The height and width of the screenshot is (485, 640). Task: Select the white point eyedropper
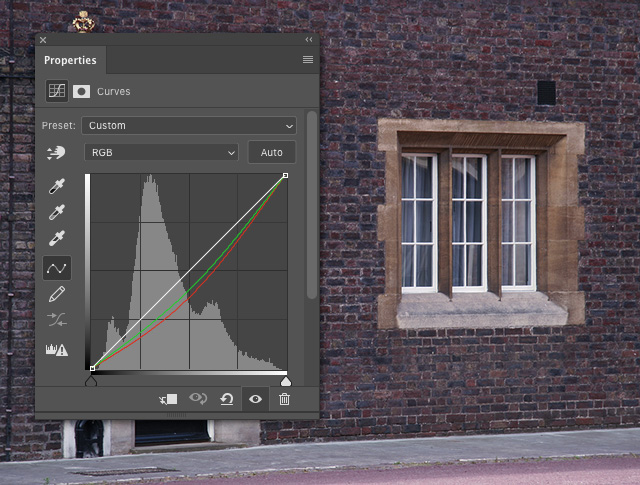[x=57, y=239]
